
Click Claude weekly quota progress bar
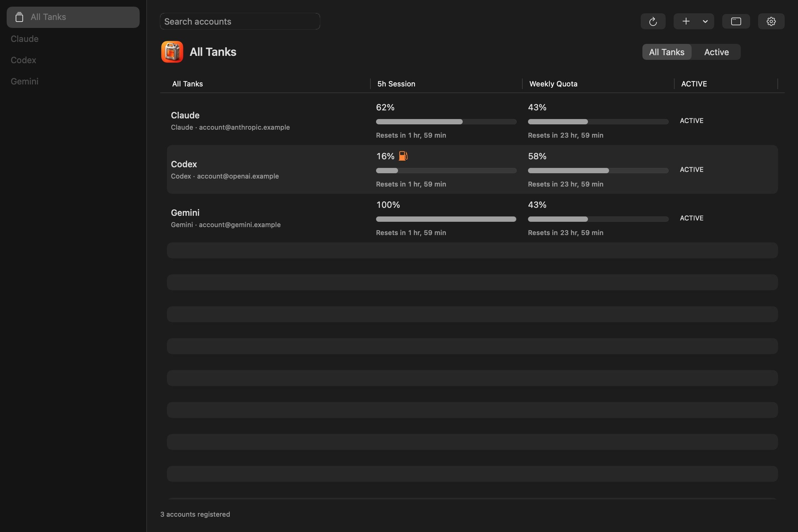[x=598, y=121]
